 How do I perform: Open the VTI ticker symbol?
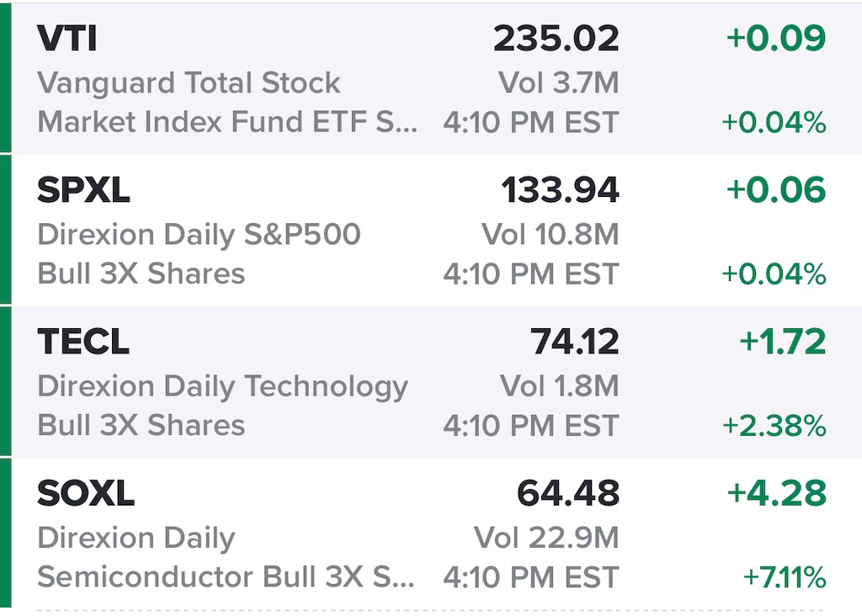[x=69, y=39]
